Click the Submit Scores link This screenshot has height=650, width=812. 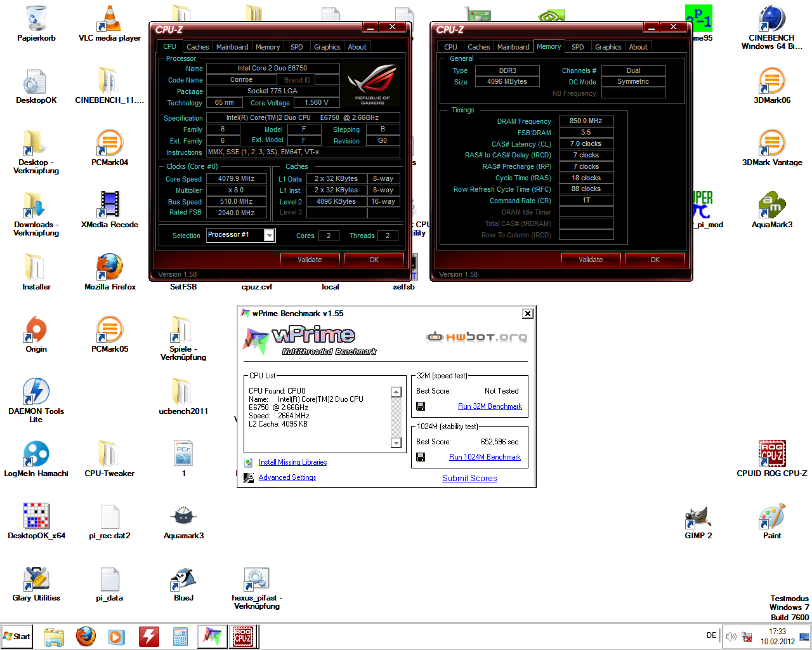tap(469, 478)
